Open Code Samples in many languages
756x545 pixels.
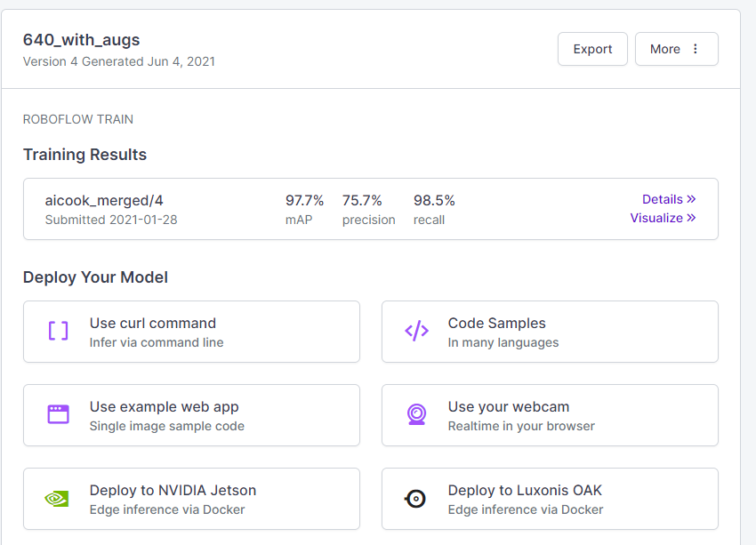[x=549, y=331]
